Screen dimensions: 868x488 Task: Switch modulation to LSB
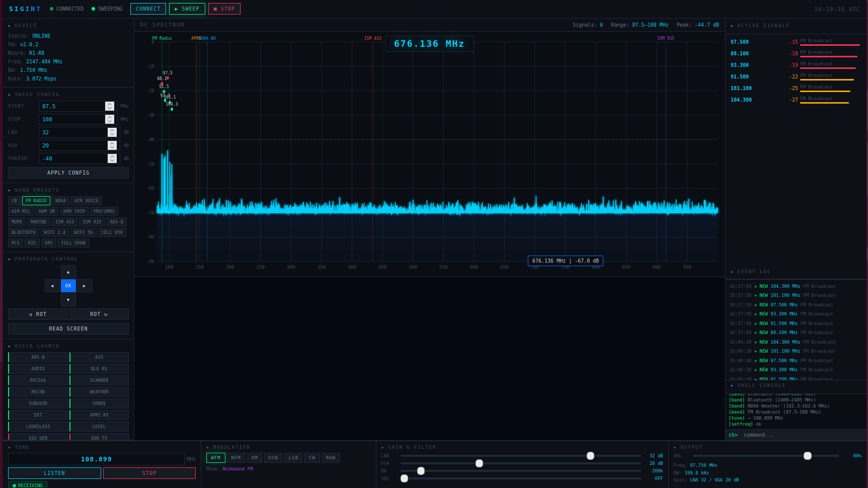click(294, 458)
